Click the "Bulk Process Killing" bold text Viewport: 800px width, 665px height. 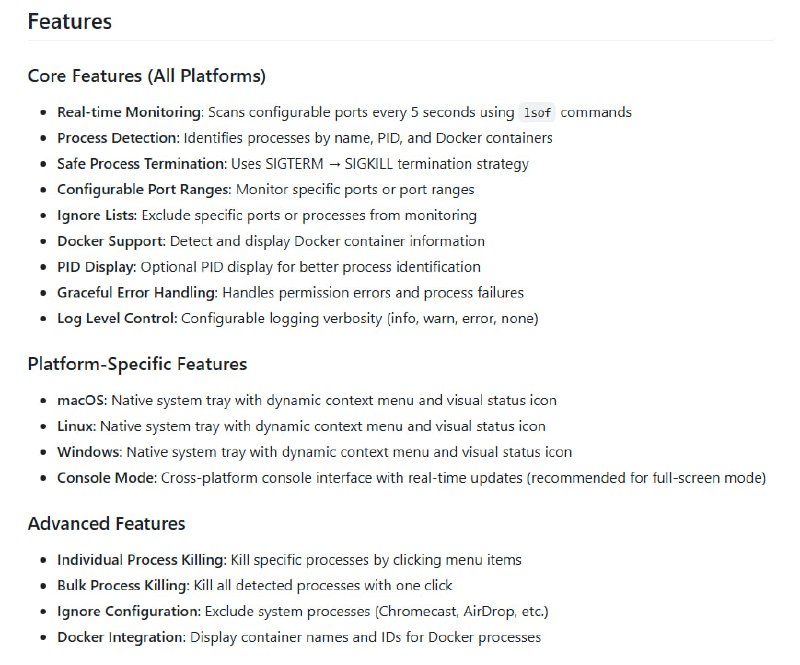click(x=121, y=585)
